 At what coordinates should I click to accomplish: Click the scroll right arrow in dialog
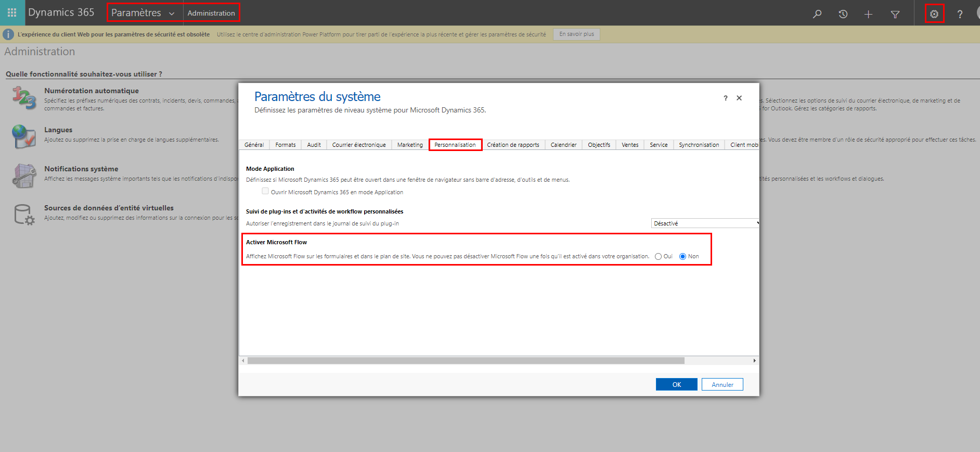(x=755, y=360)
